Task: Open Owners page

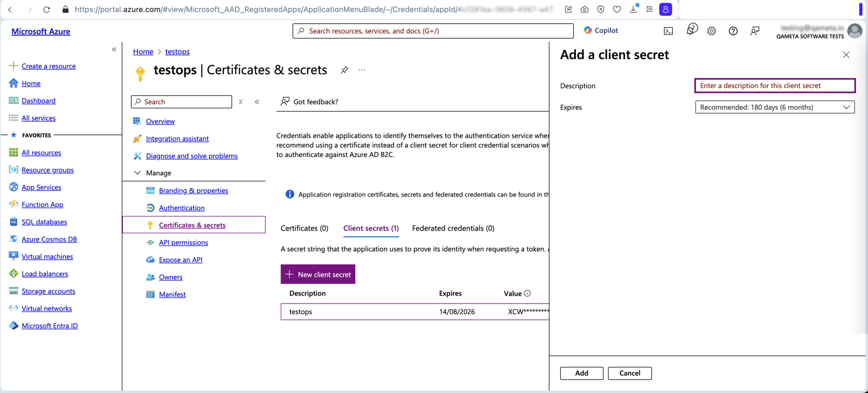Action: [170, 277]
